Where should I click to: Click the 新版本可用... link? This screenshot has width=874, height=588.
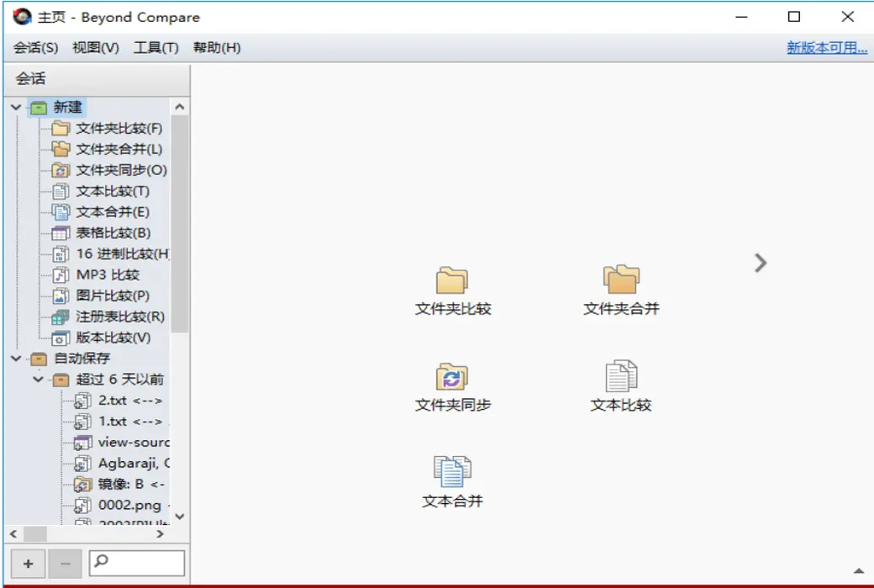tap(827, 48)
